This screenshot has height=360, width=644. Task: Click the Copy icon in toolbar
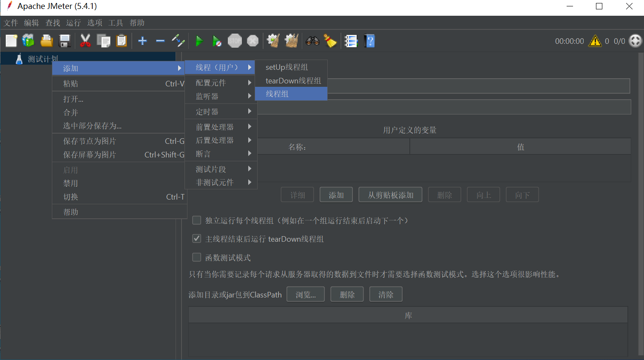click(x=103, y=41)
